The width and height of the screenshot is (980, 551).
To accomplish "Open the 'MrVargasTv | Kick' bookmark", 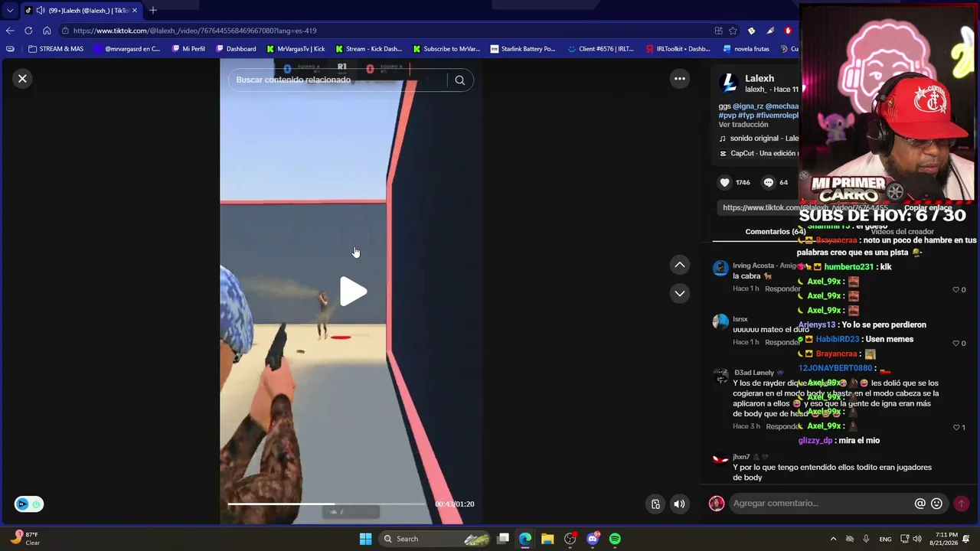I will [x=296, y=49].
